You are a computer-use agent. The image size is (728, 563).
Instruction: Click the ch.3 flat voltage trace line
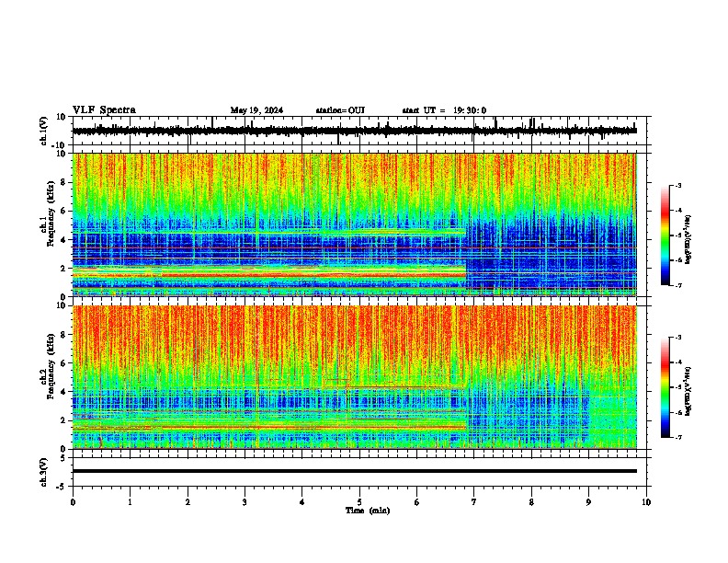coord(355,471)
